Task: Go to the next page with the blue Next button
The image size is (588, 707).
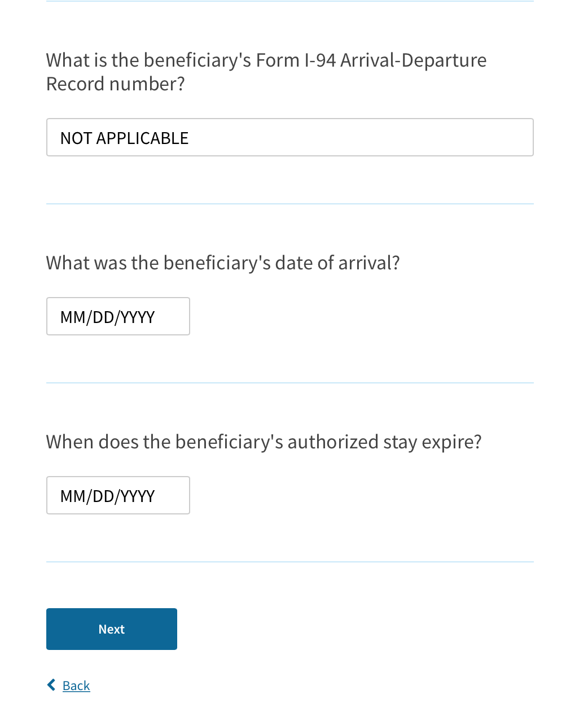Action: pos(112,629)
